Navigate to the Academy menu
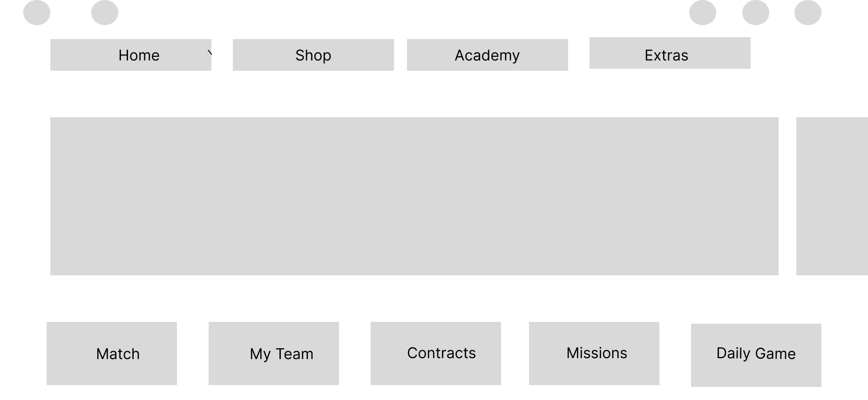The height and width of the screenshot is (400, 868). (x=487, y=54)
